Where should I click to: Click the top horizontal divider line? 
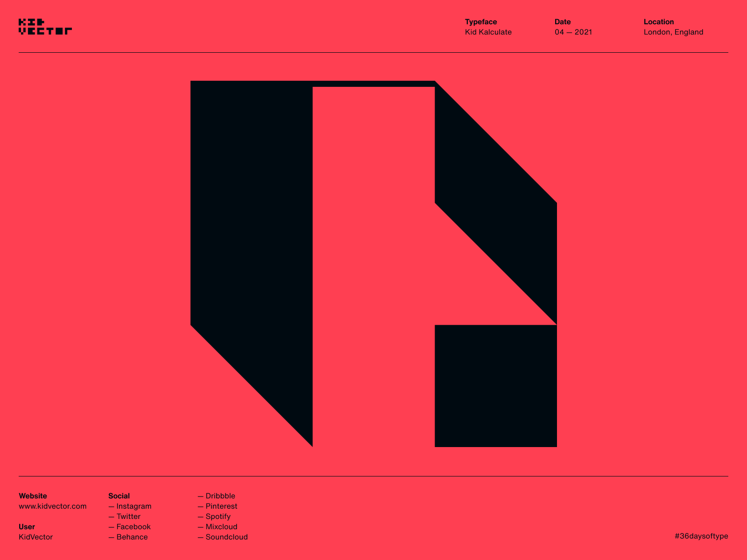pos(373,53)
